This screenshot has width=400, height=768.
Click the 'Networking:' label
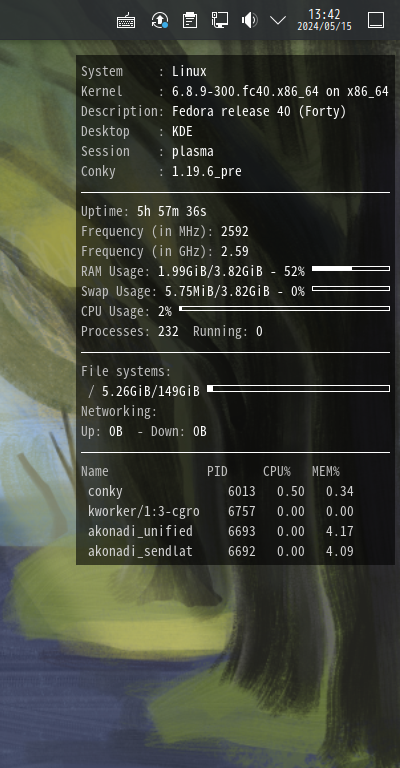[119, 412]
